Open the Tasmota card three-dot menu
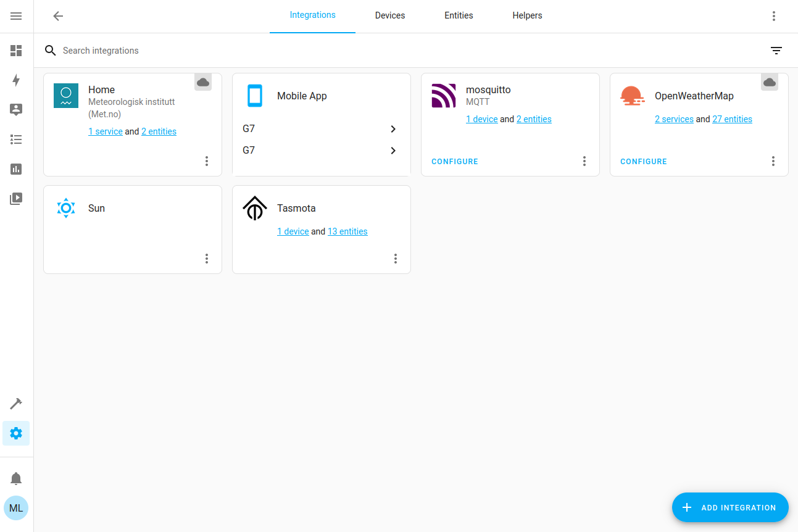This screenshot has width=798, height=532. pos(396,259)
